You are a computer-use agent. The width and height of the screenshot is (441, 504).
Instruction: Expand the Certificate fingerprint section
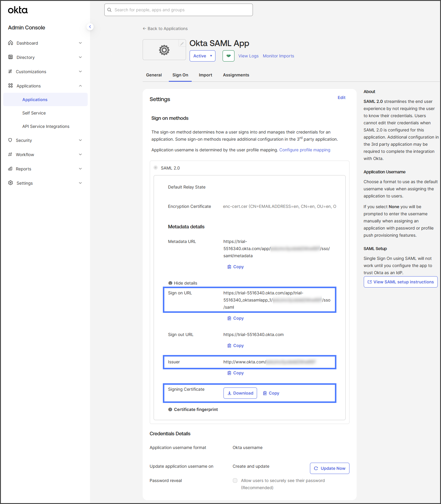tap(193, 409)
